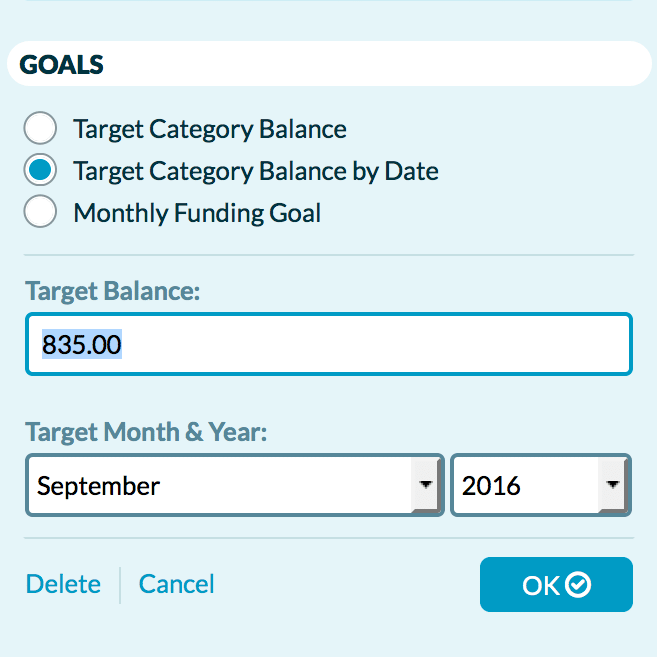
Task: Click the highlighted 835.00 value
Action: tap(82, 344)
